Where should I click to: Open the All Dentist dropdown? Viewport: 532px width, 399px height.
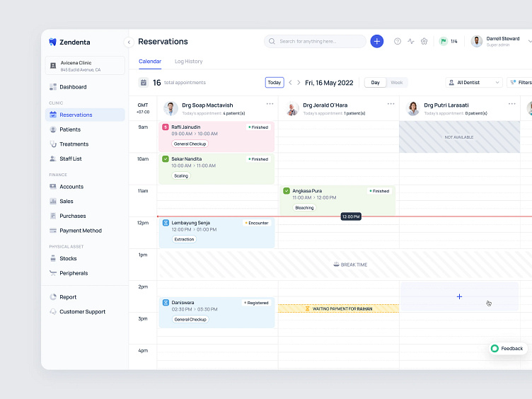[x=474, y=83]
